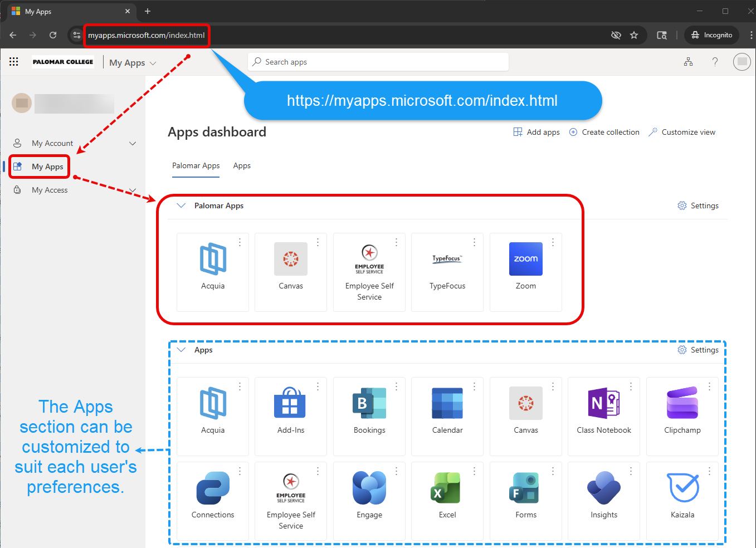Image resolution: width=756 pixels, height=548 pixels.
Task: Click the Search apps field
Action: pos(379,62)
